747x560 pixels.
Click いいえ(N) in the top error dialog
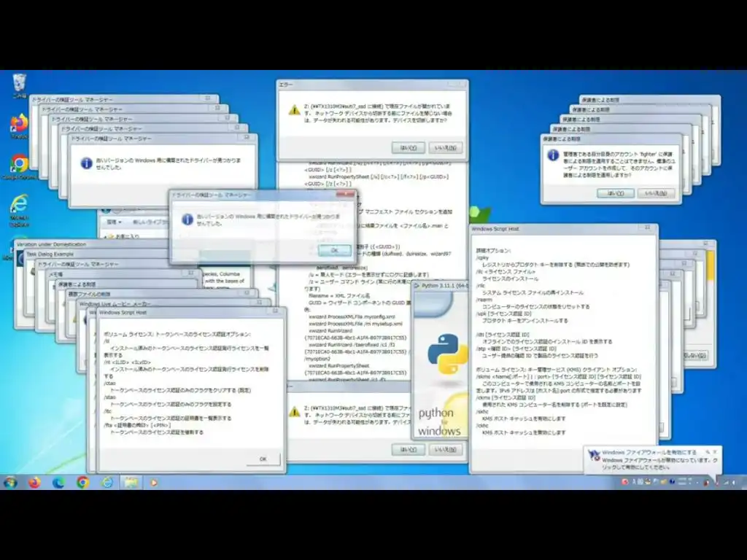click(446, 147)
